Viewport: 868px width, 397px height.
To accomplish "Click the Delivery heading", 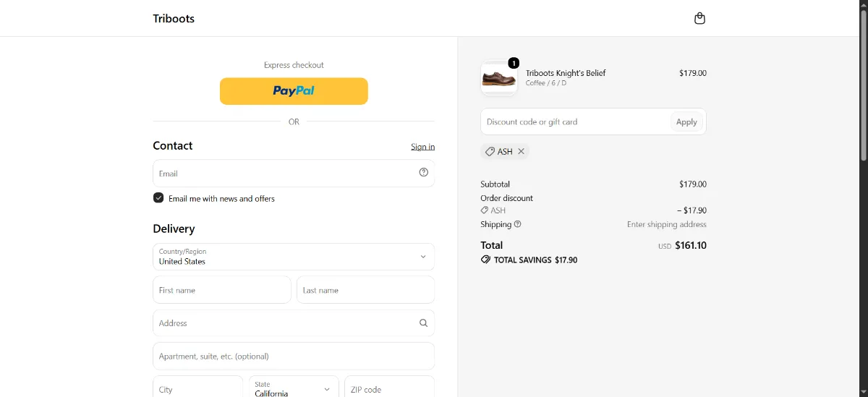I will tap(174, 229).
